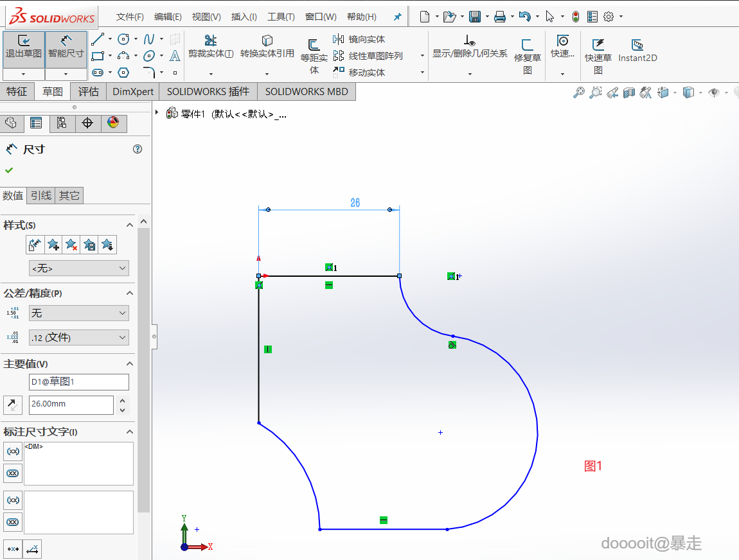Click the 26.00mm dimension value field

[71, 404]
